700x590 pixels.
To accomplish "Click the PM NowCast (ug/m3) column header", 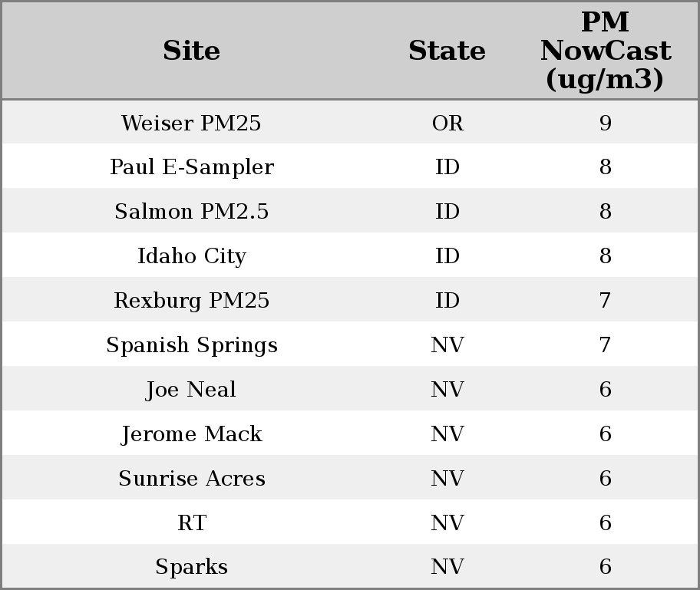I will (x=605, y=51).
